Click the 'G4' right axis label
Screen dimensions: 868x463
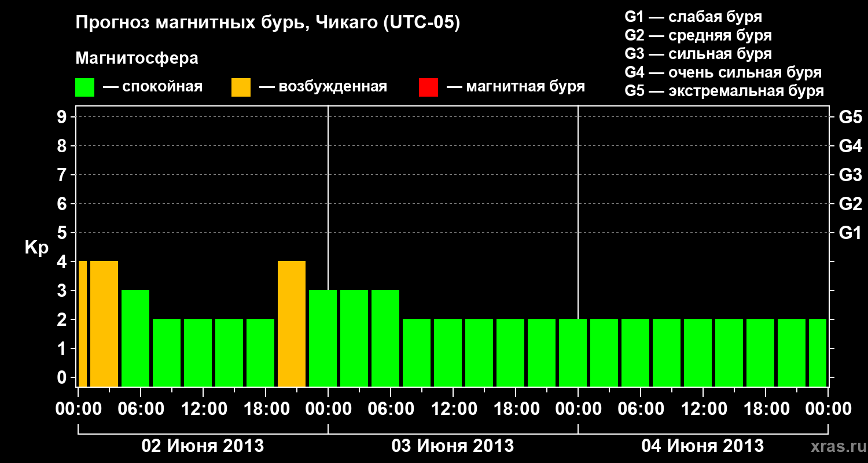[x=850, y=146]
